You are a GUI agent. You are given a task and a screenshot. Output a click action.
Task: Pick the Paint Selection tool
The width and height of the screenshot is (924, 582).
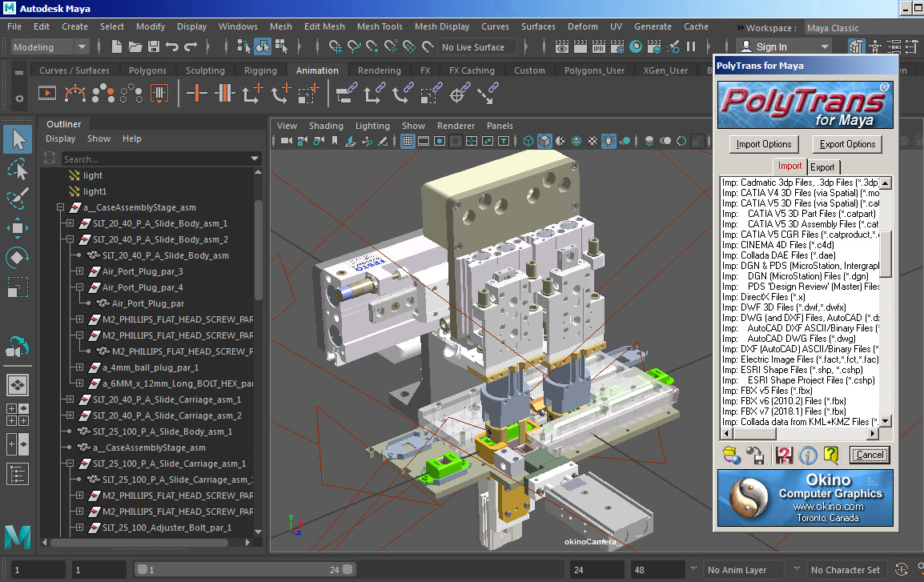18,199
